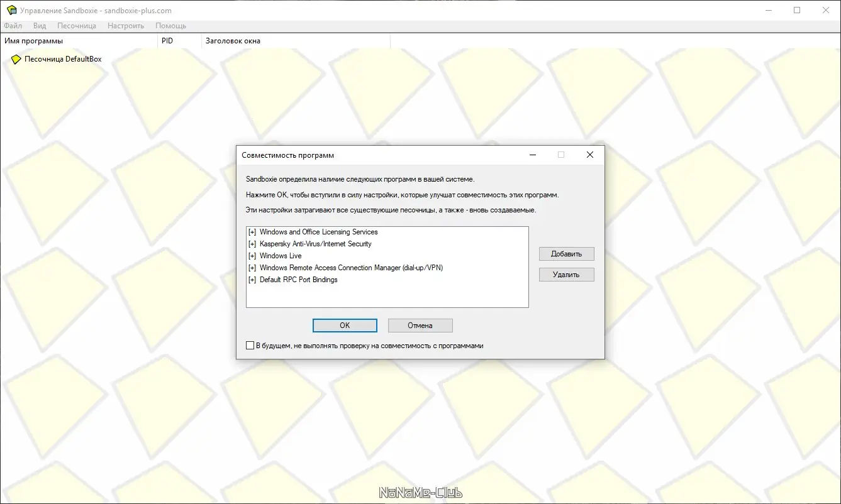Expand Windows and Office Licensing Services entry

pyautogui.click(x=252, y=232)
